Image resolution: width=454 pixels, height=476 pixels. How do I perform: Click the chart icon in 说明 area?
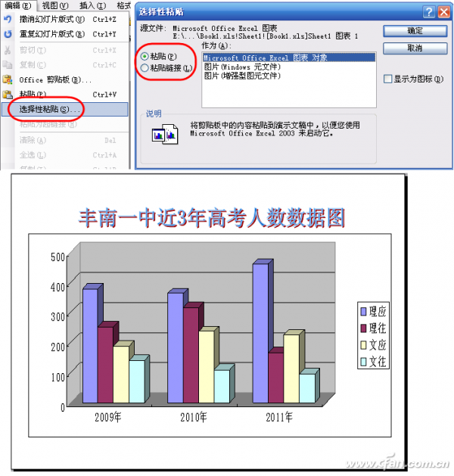point(165,134)
